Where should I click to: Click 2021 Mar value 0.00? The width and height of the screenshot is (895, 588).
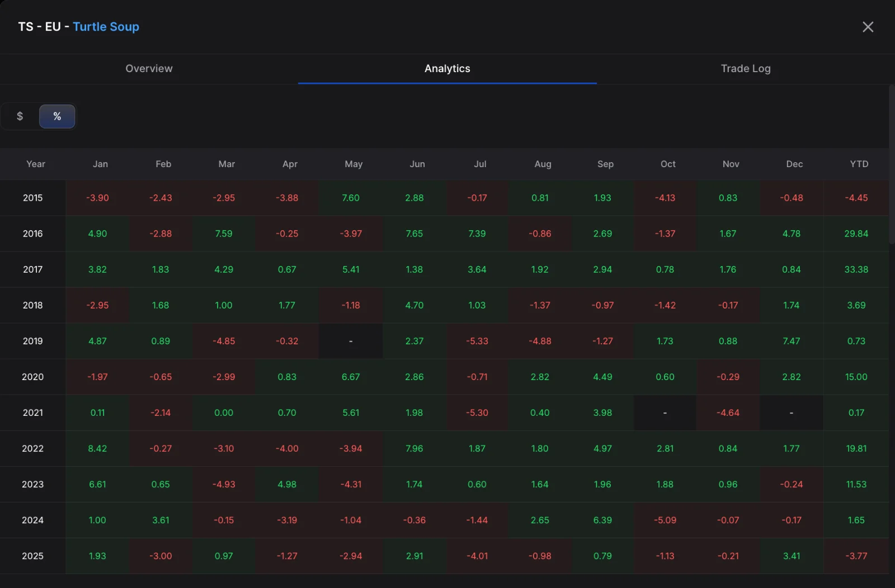[224, 412]
